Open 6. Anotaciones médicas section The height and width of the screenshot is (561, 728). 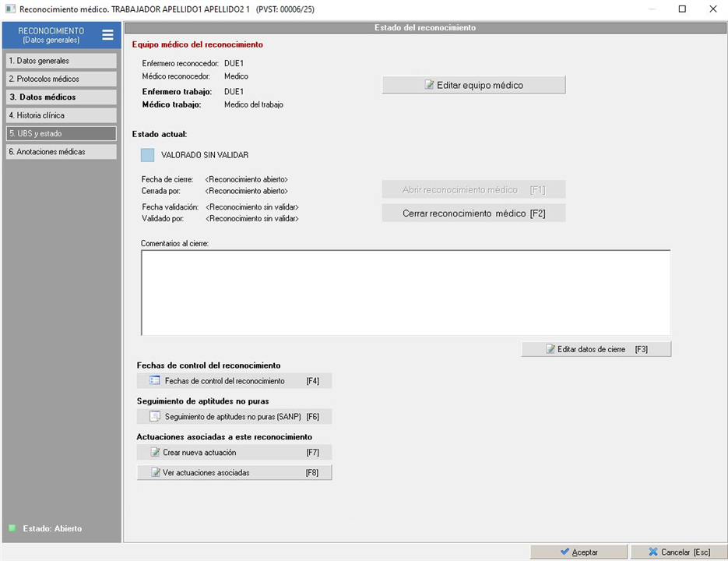(x=61, y=152)
